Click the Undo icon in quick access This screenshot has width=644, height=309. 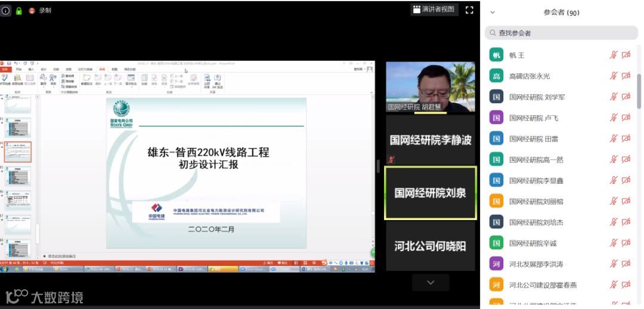pos(17,63)
